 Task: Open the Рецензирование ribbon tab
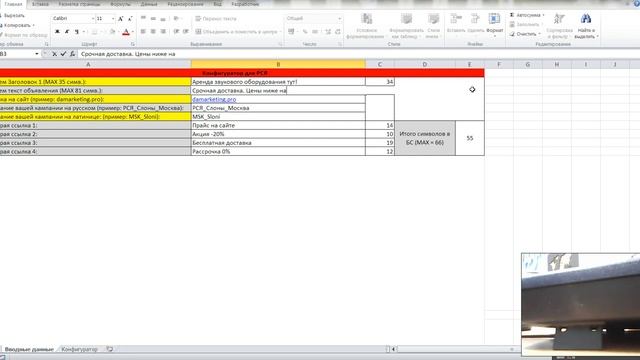pos(185,4)
